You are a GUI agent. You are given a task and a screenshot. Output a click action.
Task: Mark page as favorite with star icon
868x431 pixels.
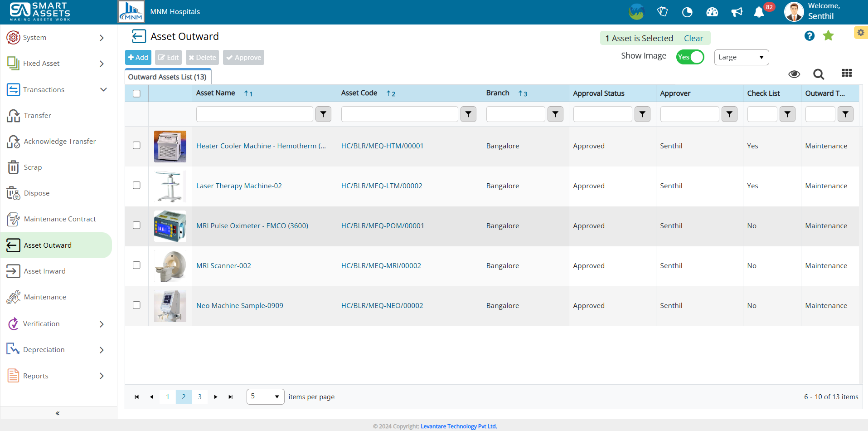[x=828, y=36]
